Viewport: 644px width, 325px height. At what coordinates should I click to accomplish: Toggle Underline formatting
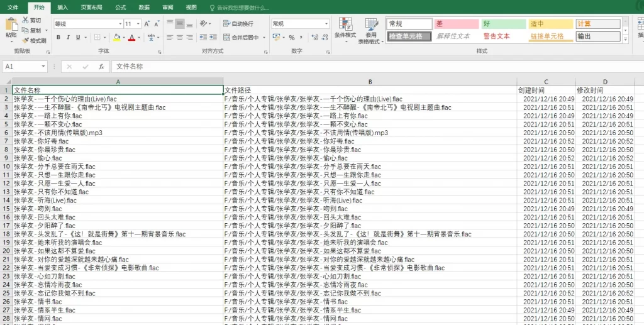(x=78, y=37)
